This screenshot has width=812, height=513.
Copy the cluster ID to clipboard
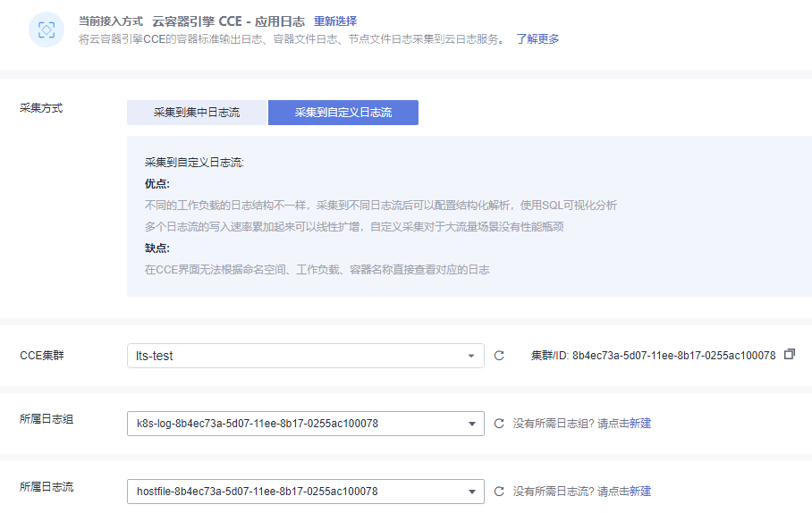click(x=790, y=354)
